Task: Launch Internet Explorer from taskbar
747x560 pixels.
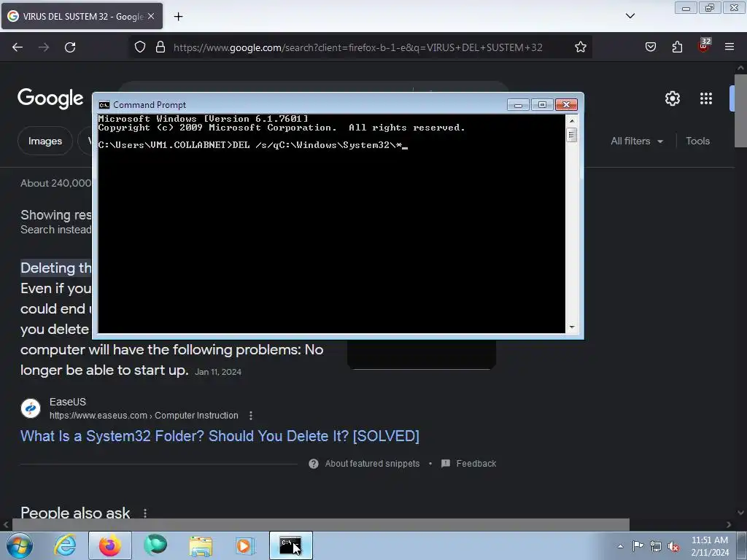Action: point(65,545)
